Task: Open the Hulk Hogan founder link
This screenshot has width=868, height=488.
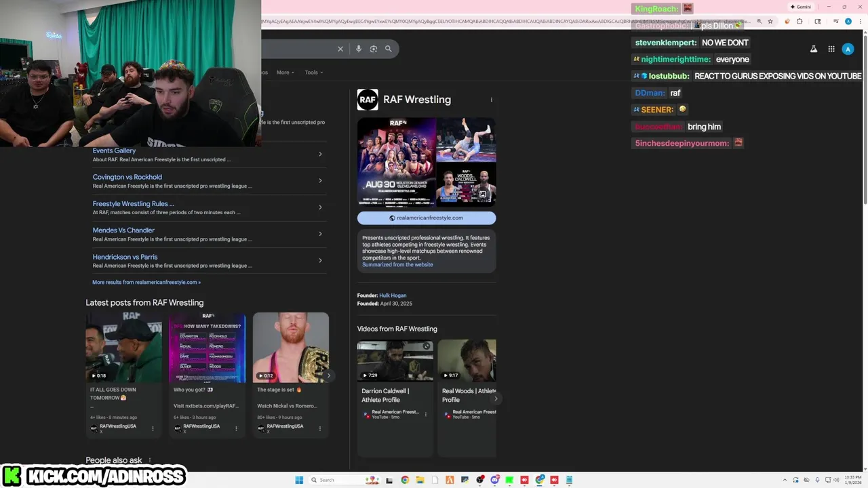Action: click(x=393, y=296)
